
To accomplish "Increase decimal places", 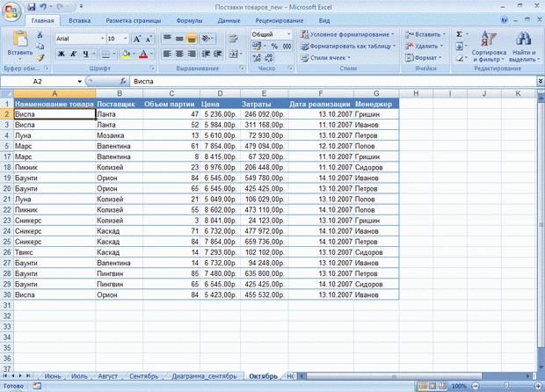I will (257, 58).
